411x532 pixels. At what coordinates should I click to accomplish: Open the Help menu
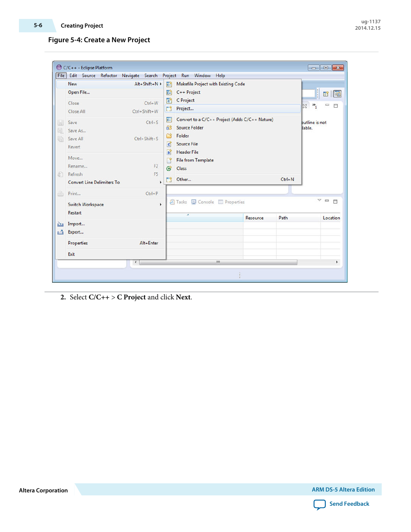220,76
